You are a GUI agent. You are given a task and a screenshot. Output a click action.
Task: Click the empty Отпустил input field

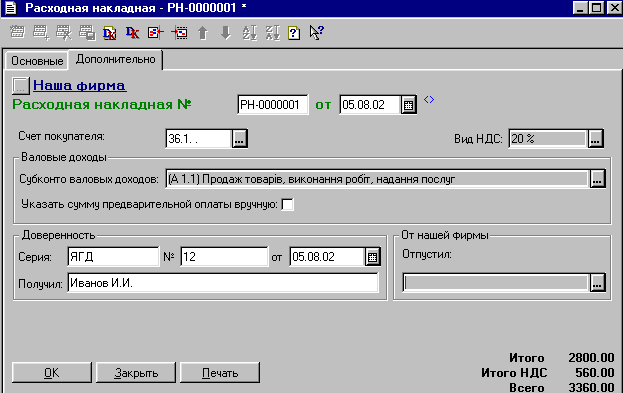click(x=495, y=283)
